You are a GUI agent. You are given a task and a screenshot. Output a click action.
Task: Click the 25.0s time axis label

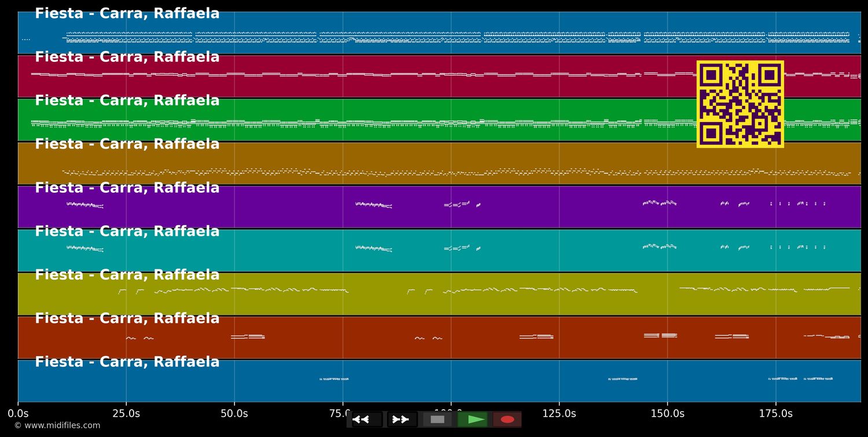(x=126, y=413)
